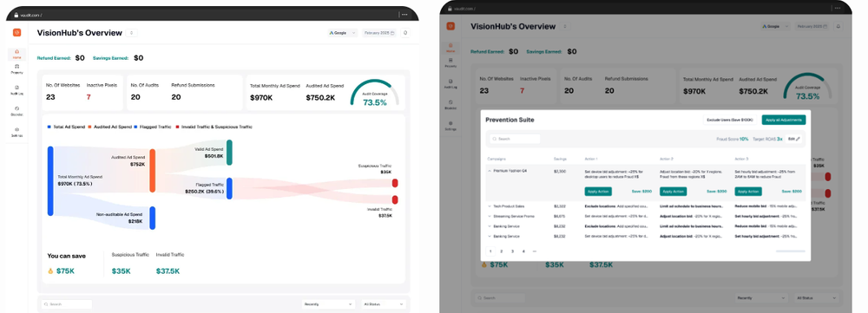Click the orange logo in the dimmed dashboard
Viewport: 868px width, 313px height.
450,26
